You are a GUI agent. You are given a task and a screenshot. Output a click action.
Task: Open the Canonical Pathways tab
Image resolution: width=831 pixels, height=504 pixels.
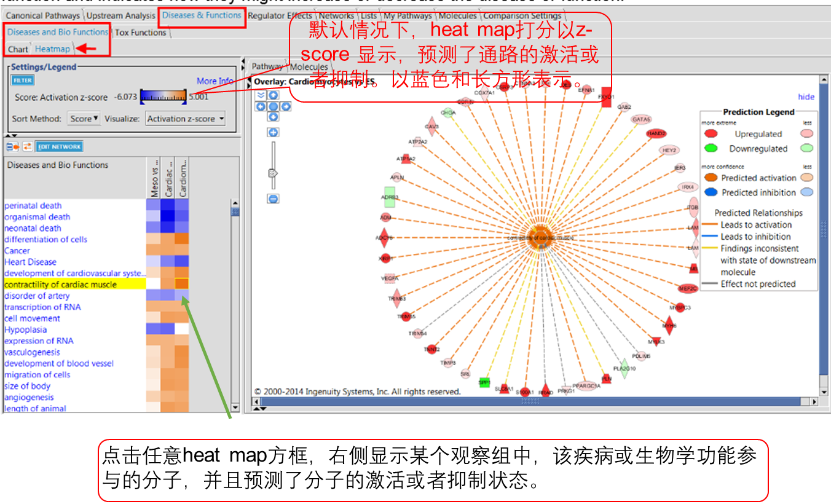(43, 16)
